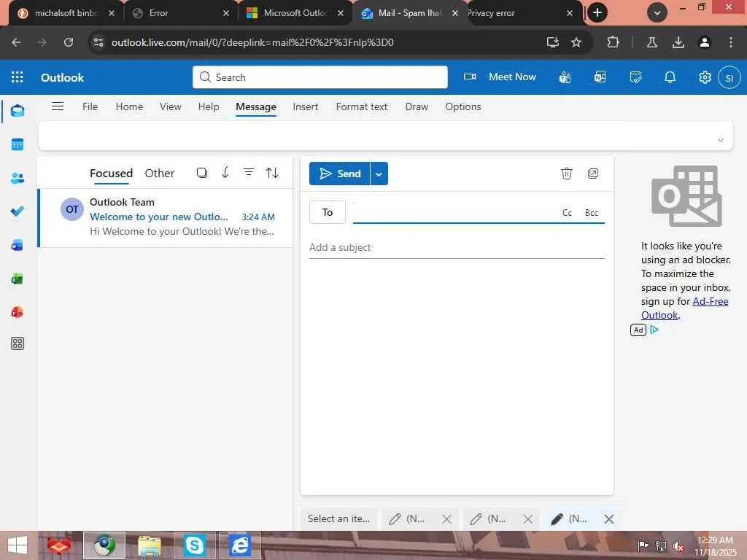Viewport: 747px width, 560px height.
Task: Bookmark this page with the star icon
Action: (x=576, y=42)
